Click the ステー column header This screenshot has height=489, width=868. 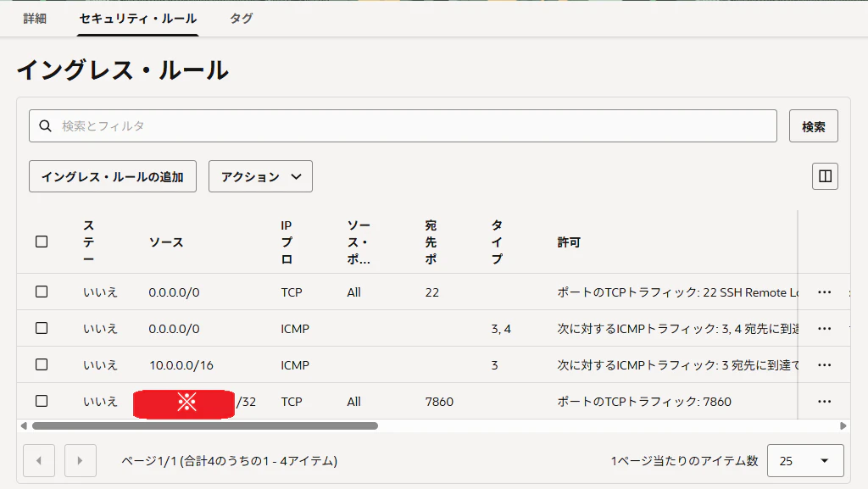(88, 242)
